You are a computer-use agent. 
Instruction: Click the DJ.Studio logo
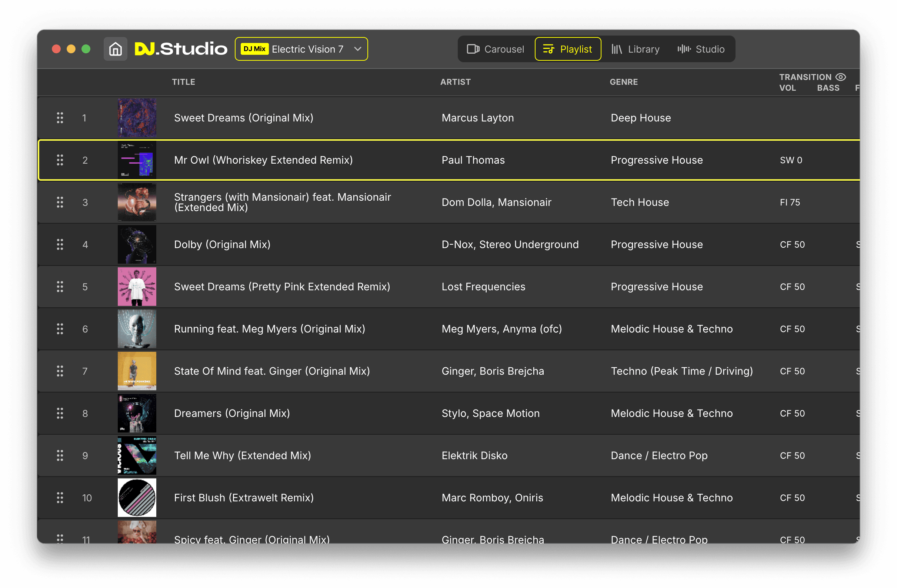[x=181, y=49]
